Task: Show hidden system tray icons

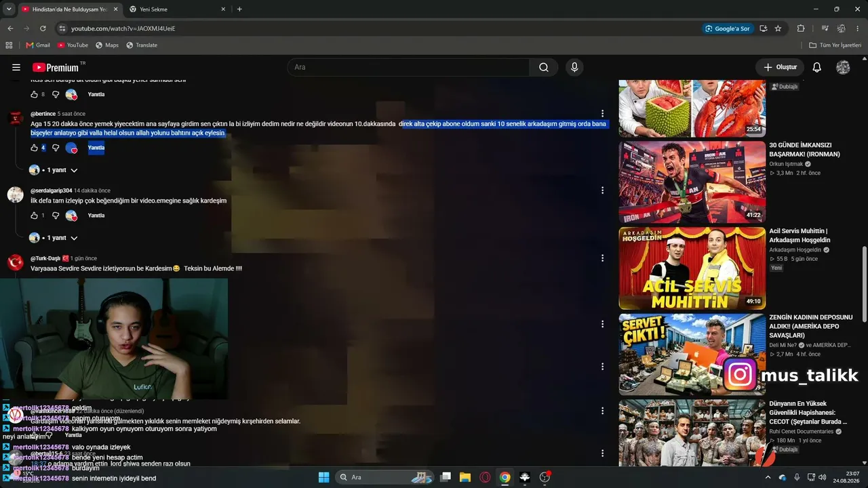Action: coord(768,477)
